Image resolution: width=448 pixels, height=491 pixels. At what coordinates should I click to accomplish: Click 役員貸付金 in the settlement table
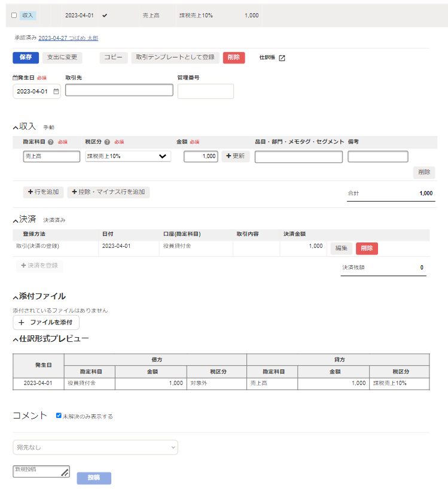click(x=177, y=246)
